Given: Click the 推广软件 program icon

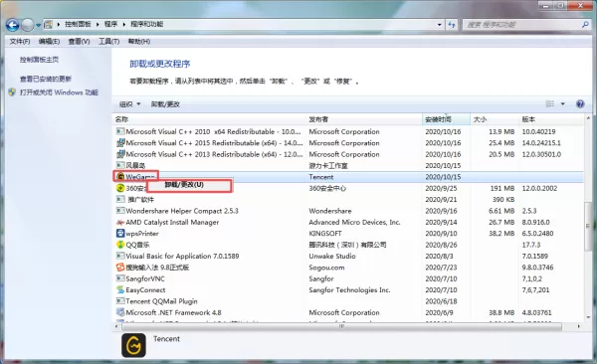Looking at the screenshot, I should (120, 199).
